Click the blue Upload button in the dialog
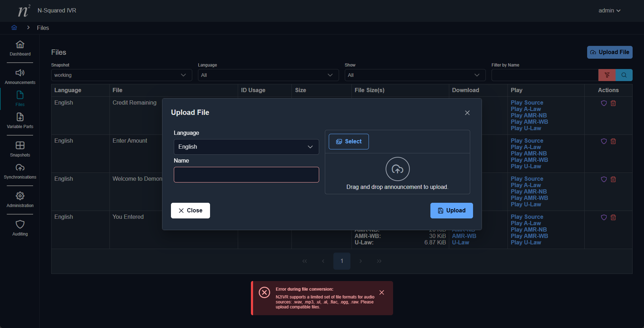Screen dimensions: 644x328 point(451,211)
